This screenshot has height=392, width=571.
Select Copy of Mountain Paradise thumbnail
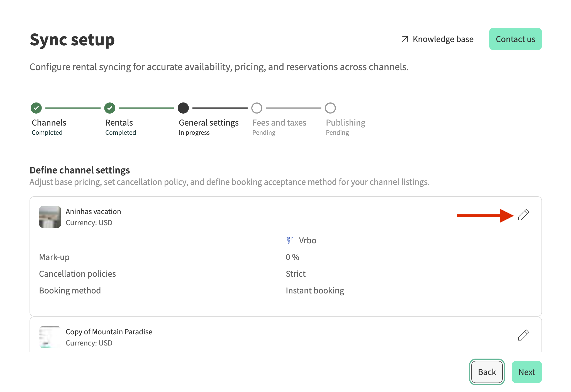coord(50,337)
